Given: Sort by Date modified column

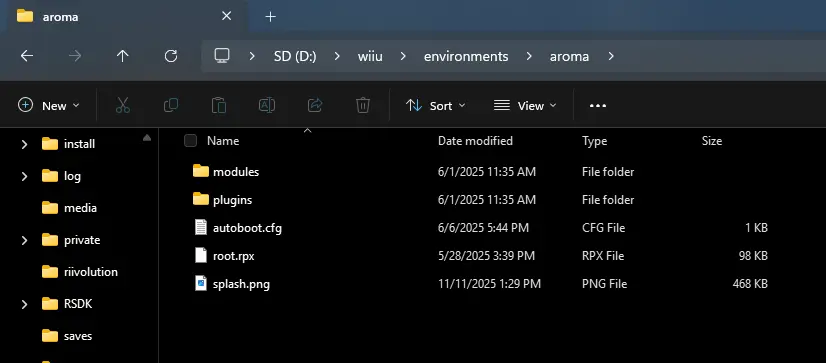Looking at the screenshot, I should pyautogui.click(x=475, y=141).
